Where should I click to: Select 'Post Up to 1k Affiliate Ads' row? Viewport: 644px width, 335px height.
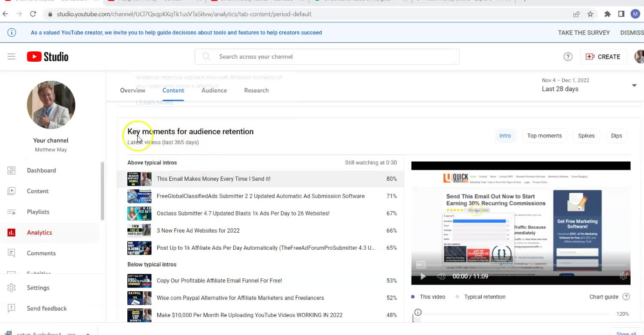(261, 248)
